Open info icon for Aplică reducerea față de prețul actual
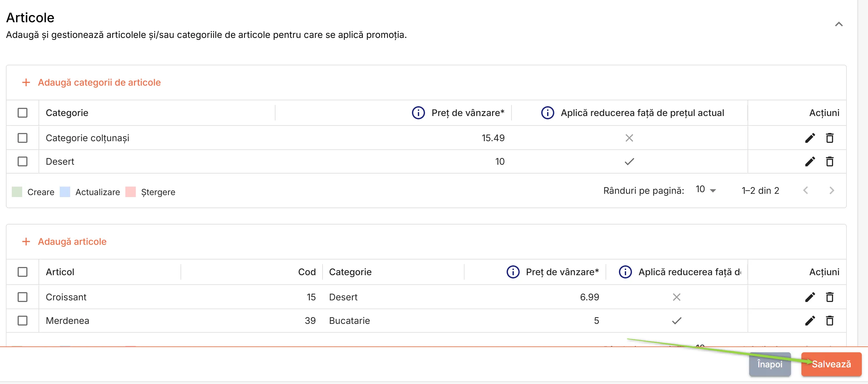Image resolution: width=868 pixels, height=384 pixels. click(547, 113)
